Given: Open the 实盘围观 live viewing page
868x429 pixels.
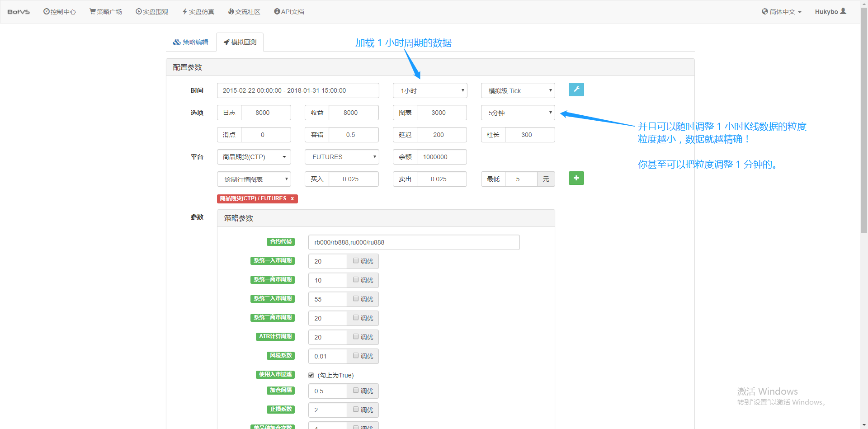Looking at the screenshot, I should (x=152, y=12).
